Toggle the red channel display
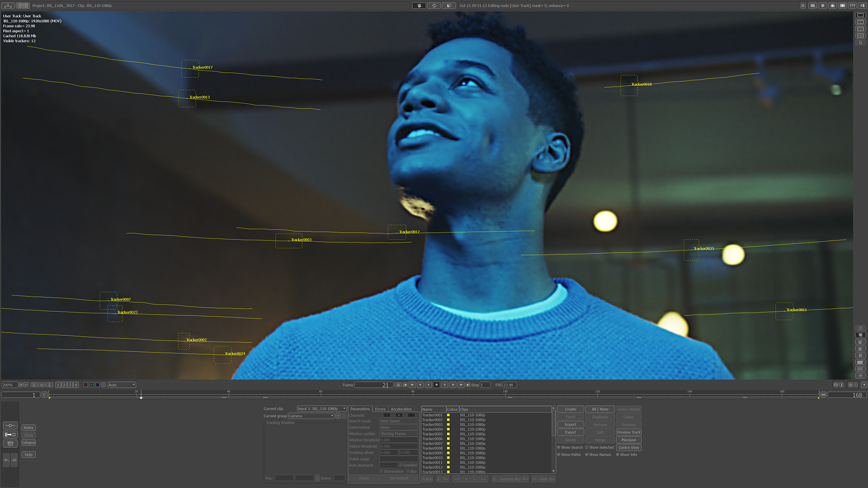This screenshot has height=488, width=868. [85, 385]
